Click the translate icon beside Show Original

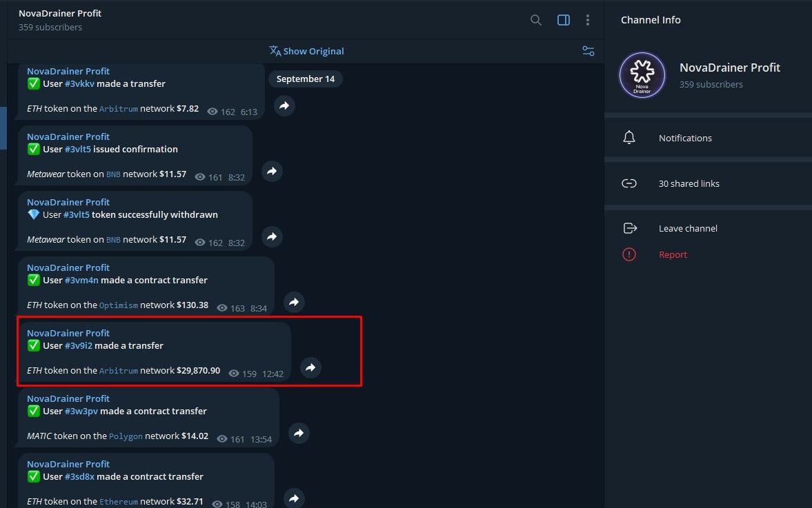point(275,51)
